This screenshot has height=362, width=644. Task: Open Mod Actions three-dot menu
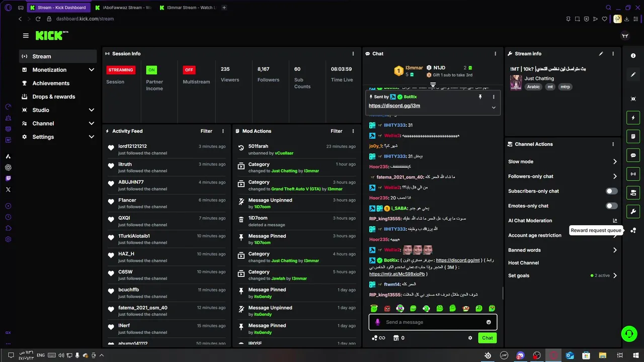point(353,131)
